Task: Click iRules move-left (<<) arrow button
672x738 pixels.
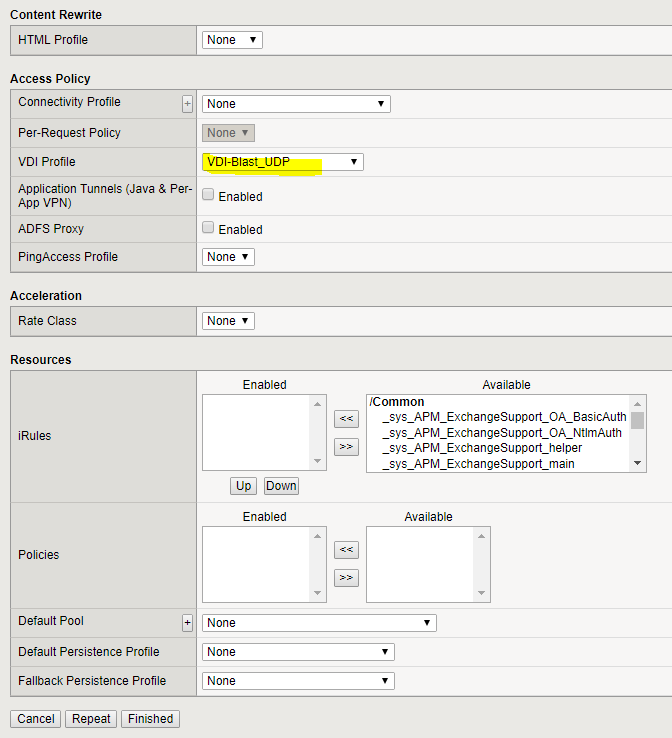Action: (x=346, y=419)
